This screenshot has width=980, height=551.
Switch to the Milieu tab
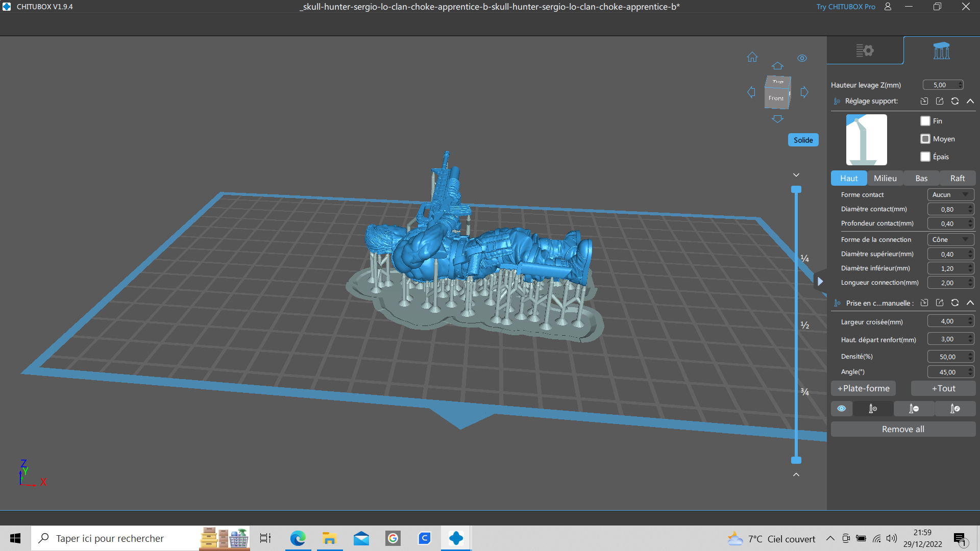click(885, 179)
